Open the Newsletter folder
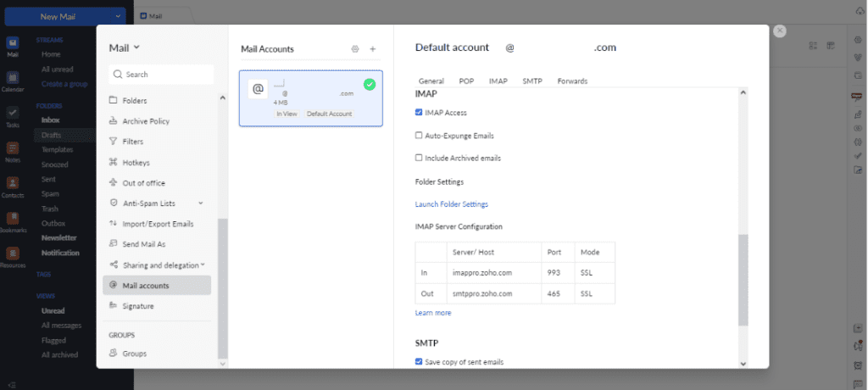This screenshot has width=868, height=390. tap(59, 237)
